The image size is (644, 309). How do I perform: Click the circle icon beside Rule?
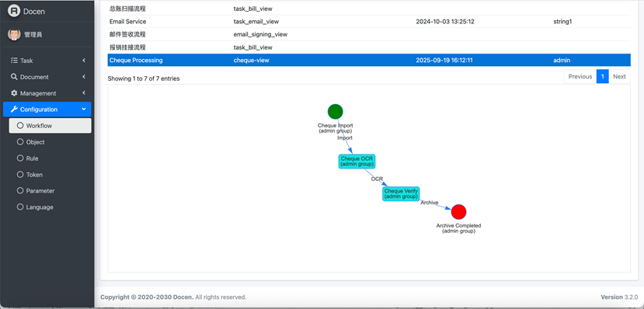[20, 158]
